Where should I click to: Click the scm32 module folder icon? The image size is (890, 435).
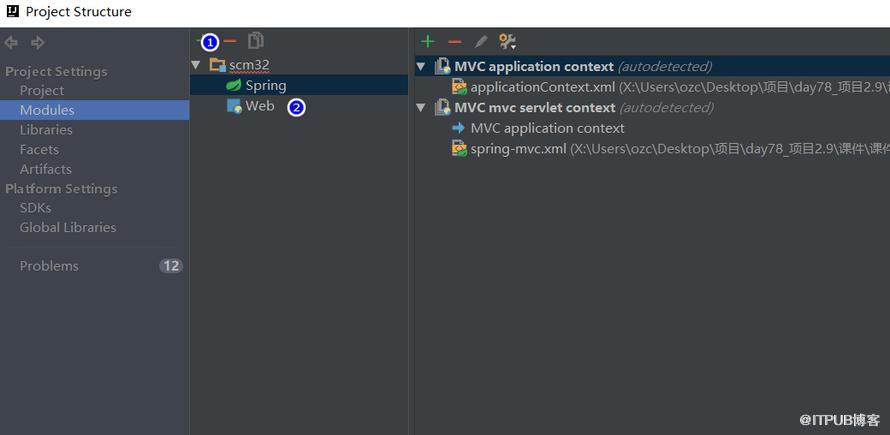pos(217,65)
